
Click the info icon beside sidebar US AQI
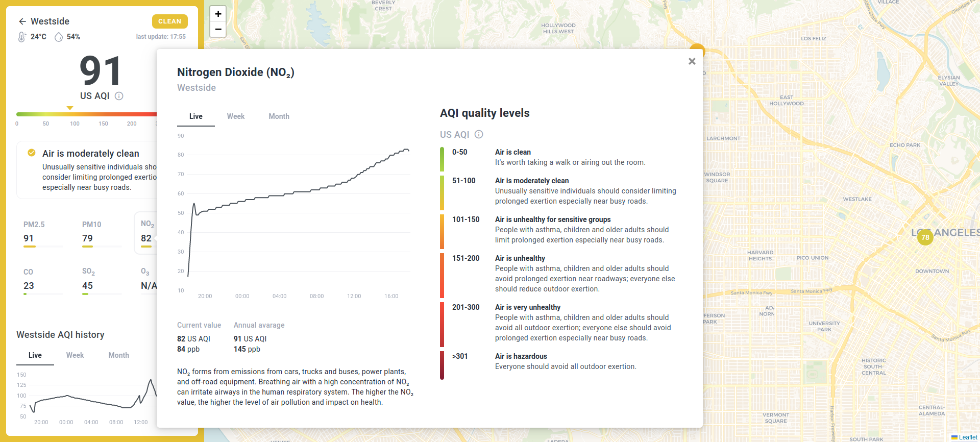119,96
